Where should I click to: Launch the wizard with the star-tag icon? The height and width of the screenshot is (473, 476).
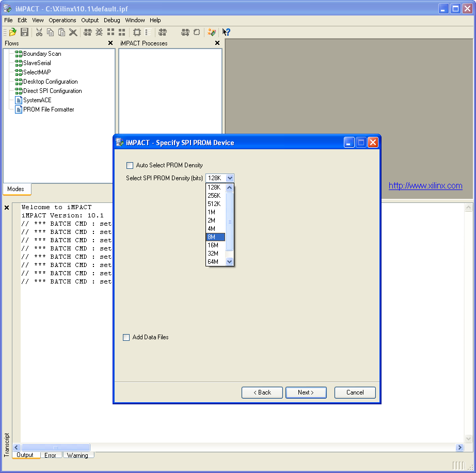click(212, 32)
